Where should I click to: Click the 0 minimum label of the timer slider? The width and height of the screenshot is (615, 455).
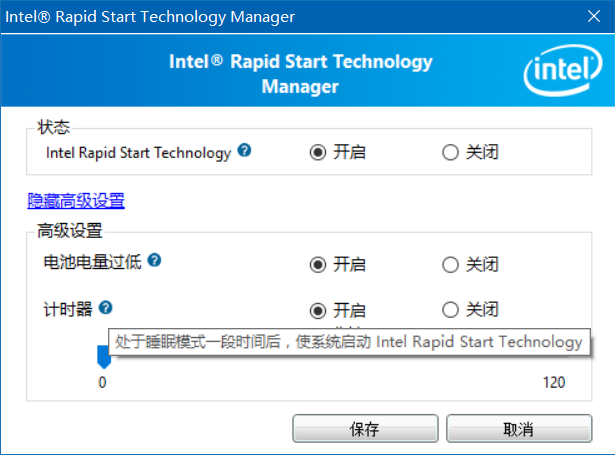coord(102,383)
